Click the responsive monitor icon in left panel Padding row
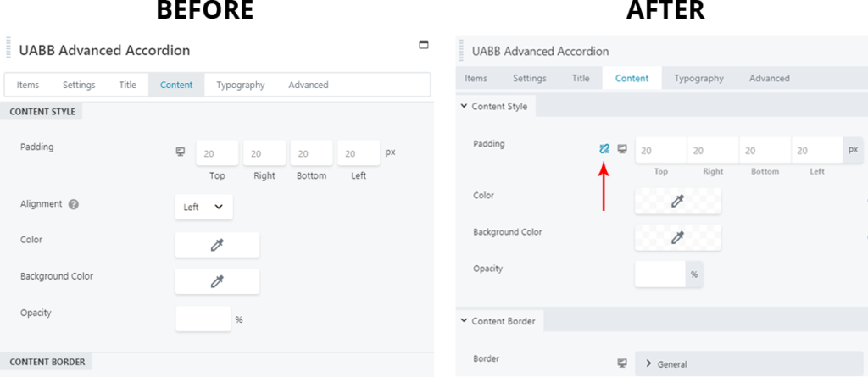Image resolution: width=868 pixels, height=377 pixels. tap(180, 152)
